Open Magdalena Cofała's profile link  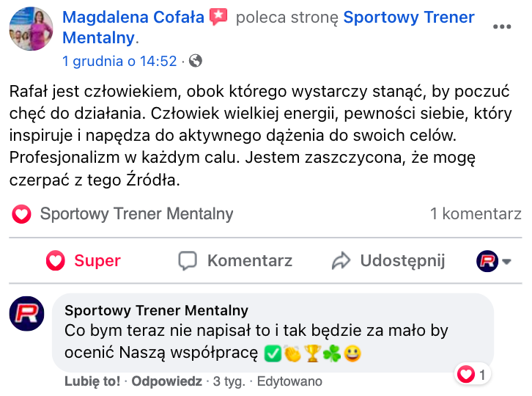click(134, 17)
